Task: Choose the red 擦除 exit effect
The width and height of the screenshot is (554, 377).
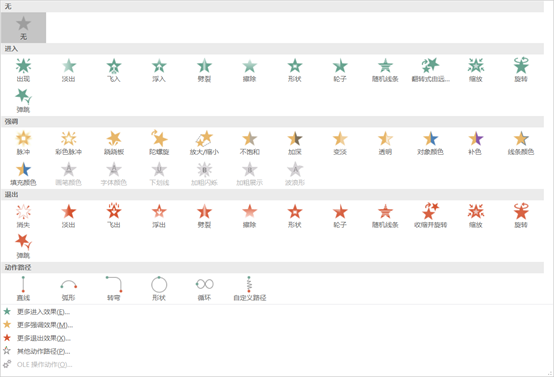Action: pyautogui.click(x=249, y=216)
